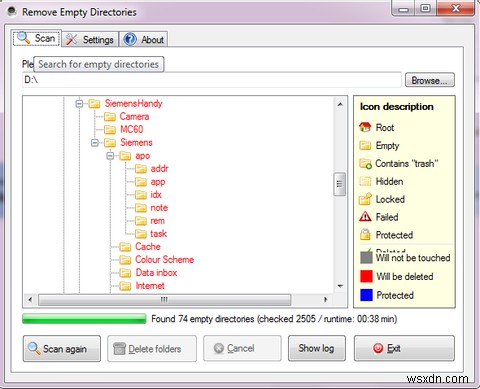Click the addr folder icon

(x=141, y=169)
